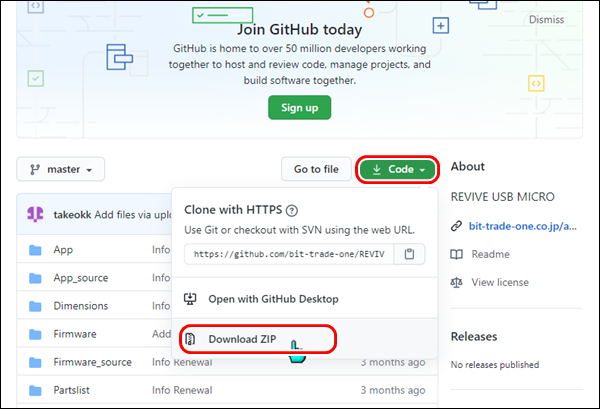
Task: Click the App_source folder icon
Action: [x=35, y=278]
